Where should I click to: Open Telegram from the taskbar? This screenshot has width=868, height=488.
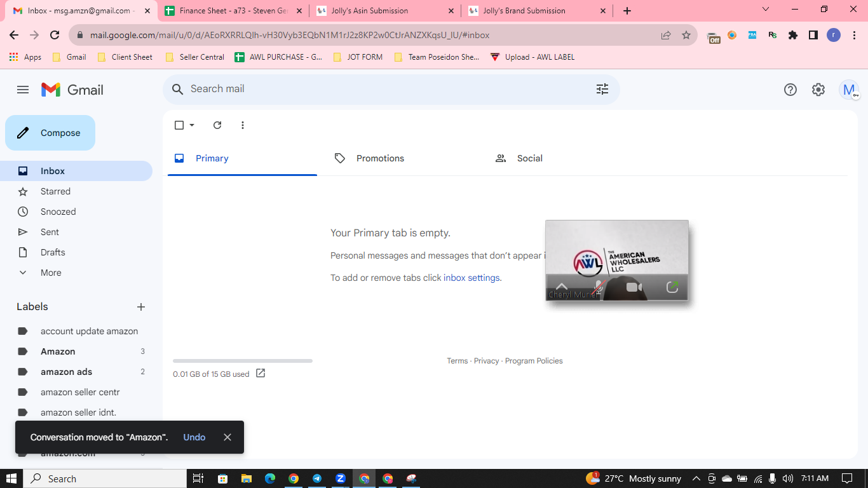[x=316, y=478]
